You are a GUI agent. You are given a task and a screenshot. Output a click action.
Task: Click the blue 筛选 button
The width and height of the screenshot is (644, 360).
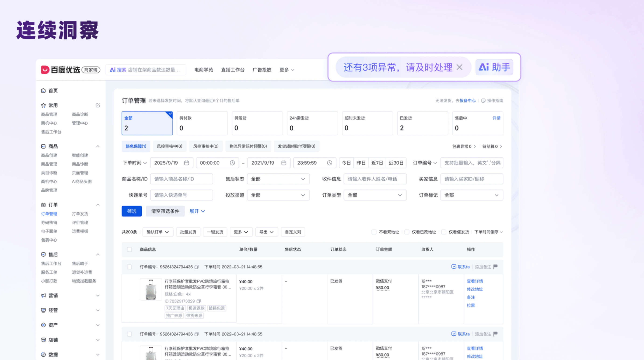(132, 211)
